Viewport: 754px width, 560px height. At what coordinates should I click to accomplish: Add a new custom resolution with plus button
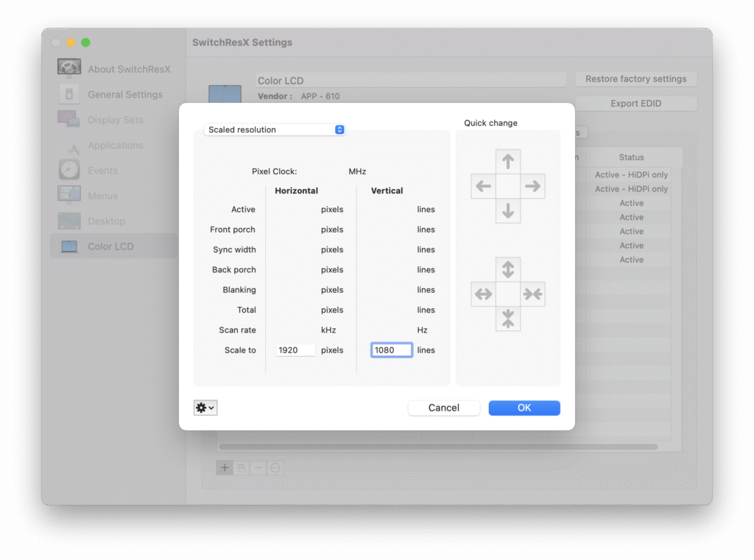[225, 467]
